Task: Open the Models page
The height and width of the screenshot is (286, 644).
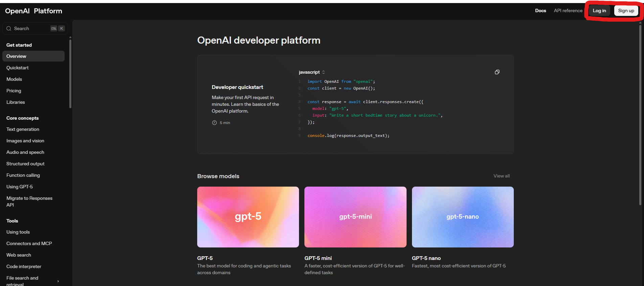Action: [x=14, y=79]
